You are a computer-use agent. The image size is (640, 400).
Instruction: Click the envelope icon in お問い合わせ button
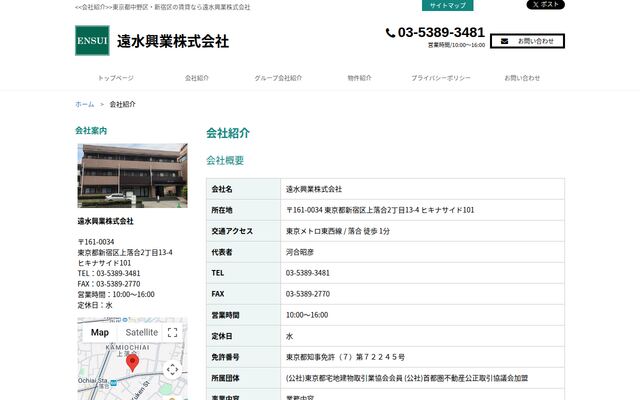coord(504,41)
